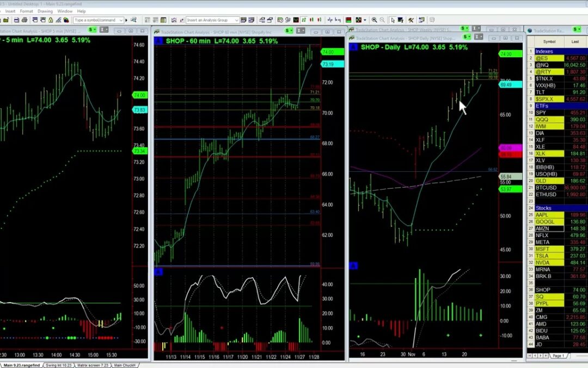Click the print icon in toolbar

(24, 20)
